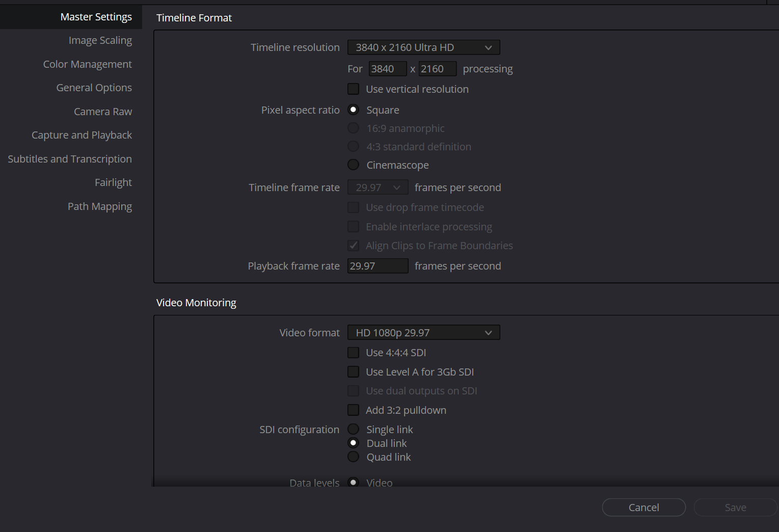The image size is (779, 532).
Task: Open the Image Scaling settings tab
Action: pos(100,40)
